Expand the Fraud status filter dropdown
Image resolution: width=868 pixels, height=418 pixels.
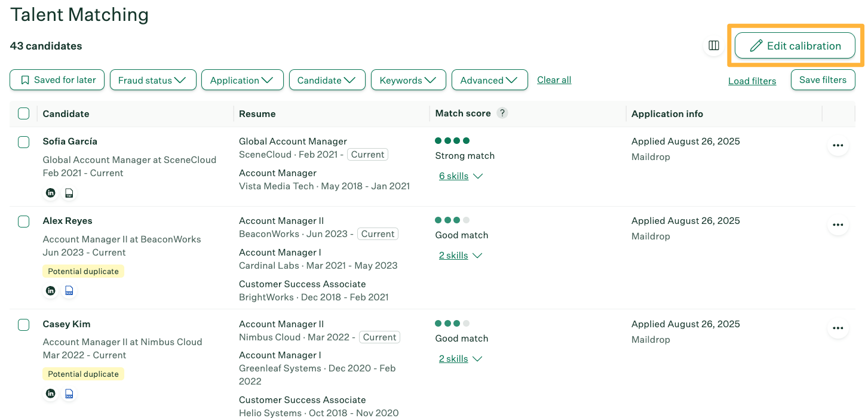(x=152, y=80)
